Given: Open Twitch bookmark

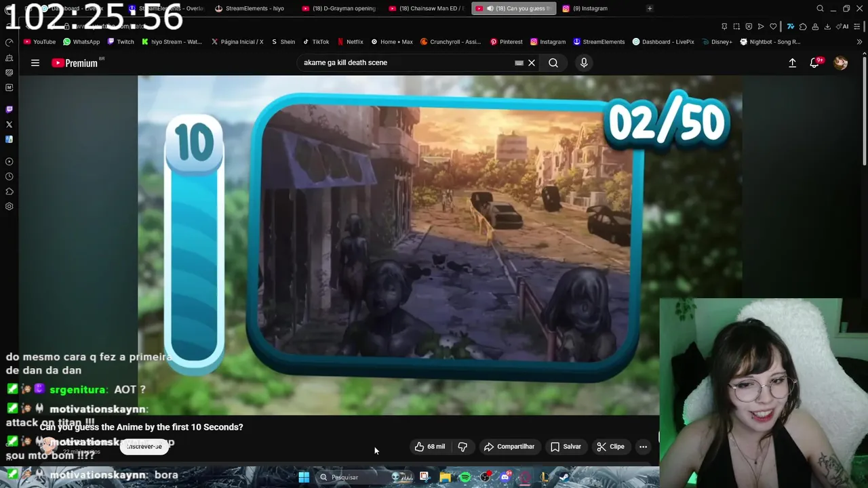Looking at the screenshot, I should [121, 42].
